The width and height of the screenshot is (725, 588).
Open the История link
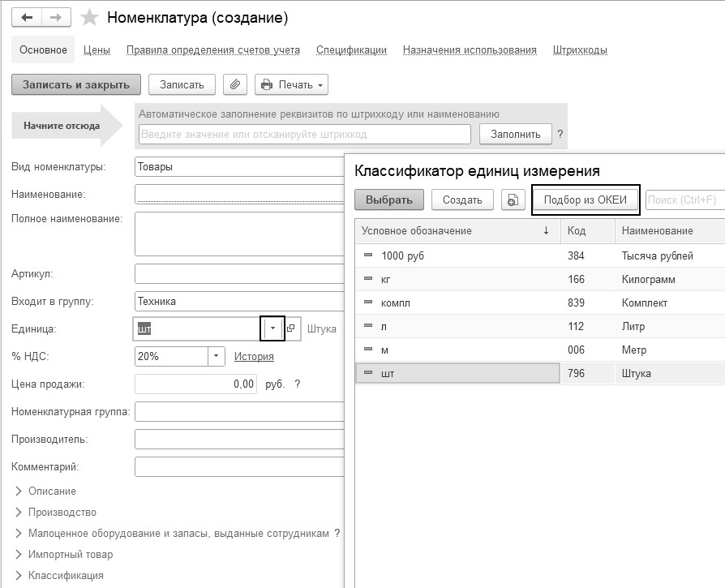(x=254, y=356)
